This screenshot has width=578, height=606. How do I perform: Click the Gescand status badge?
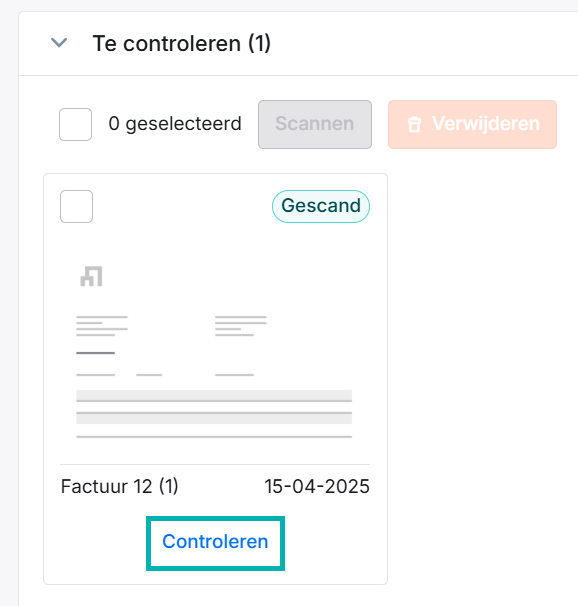click(321, 206)
